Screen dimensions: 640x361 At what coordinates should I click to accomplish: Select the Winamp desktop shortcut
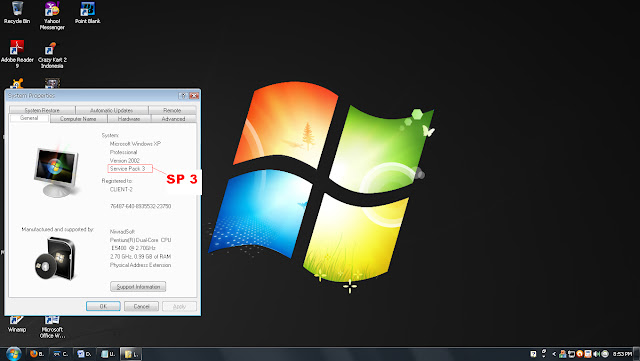point(17,325)
